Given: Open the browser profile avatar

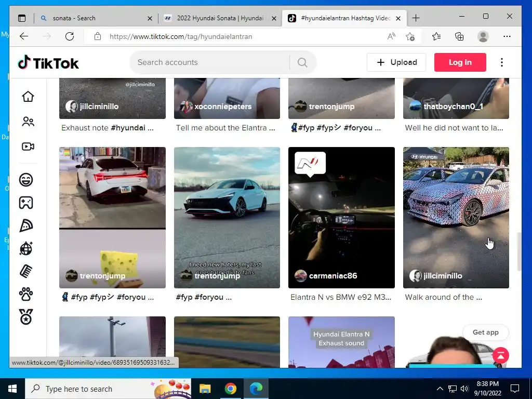Looking at the screenshot, I should pos(483,36).
